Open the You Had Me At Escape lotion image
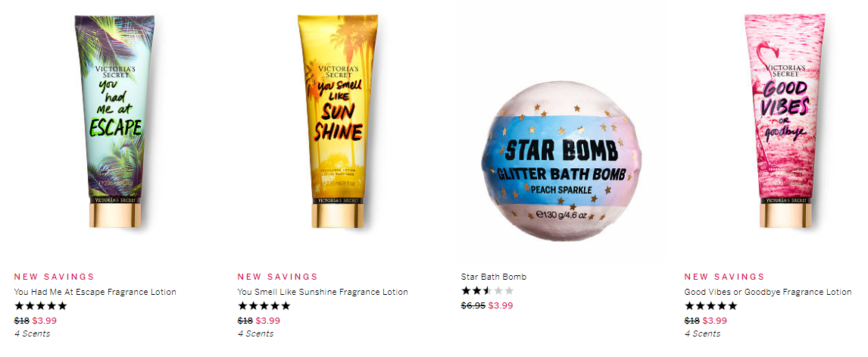The width and height of the screenshot is (868, 357). click(x=115, y=121)
